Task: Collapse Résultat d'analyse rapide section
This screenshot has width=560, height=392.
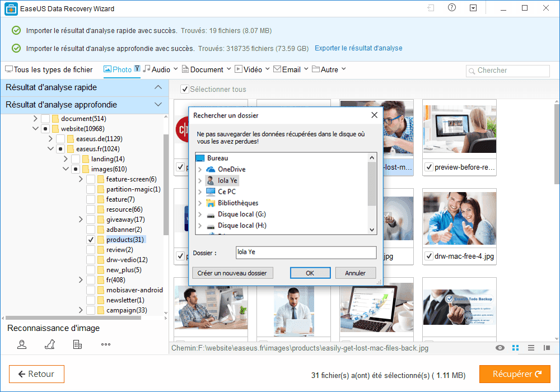Action: [x=158, y=87]
